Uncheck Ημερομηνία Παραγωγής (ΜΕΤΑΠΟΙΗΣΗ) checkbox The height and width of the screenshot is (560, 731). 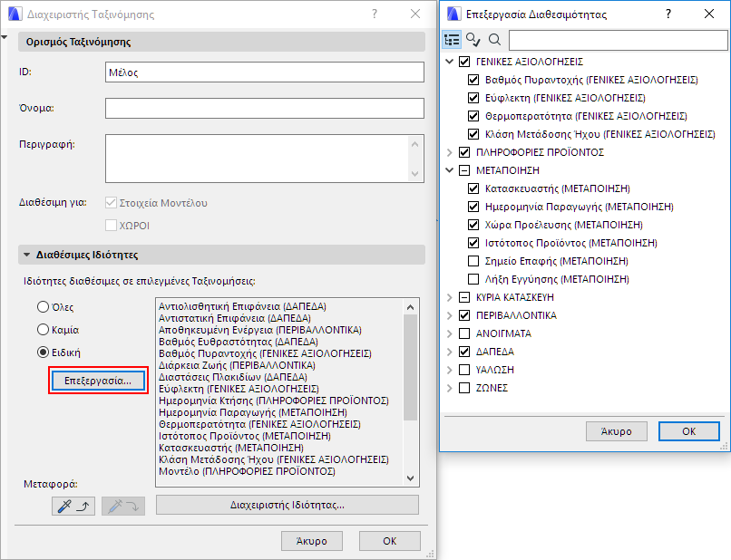coord(473,207)
